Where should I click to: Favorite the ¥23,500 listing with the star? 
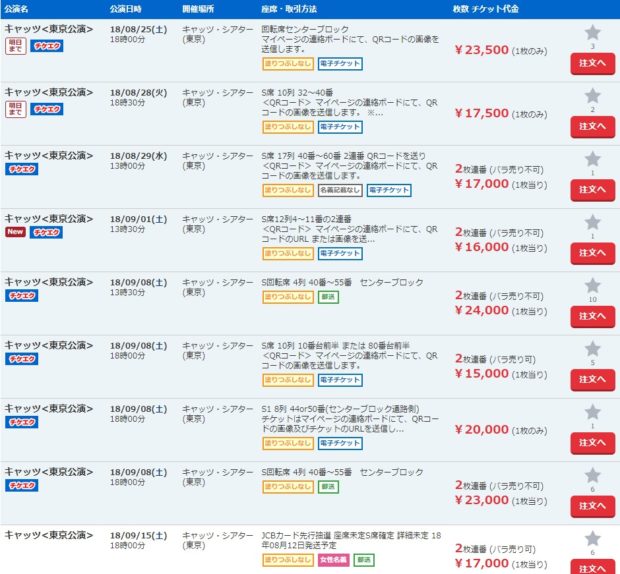[x=592, y=33]
